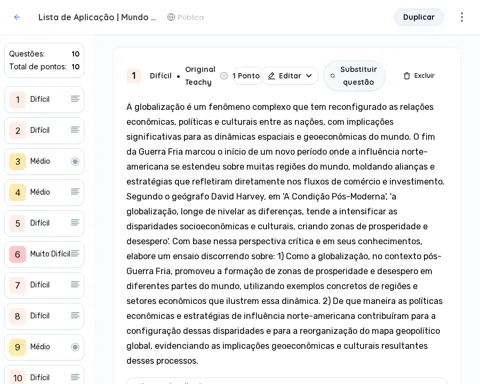Screen dimensions: 480x384
Task: Click the essay lines icon on question 1
Action: pyautogui.click(x=75, y=99)
